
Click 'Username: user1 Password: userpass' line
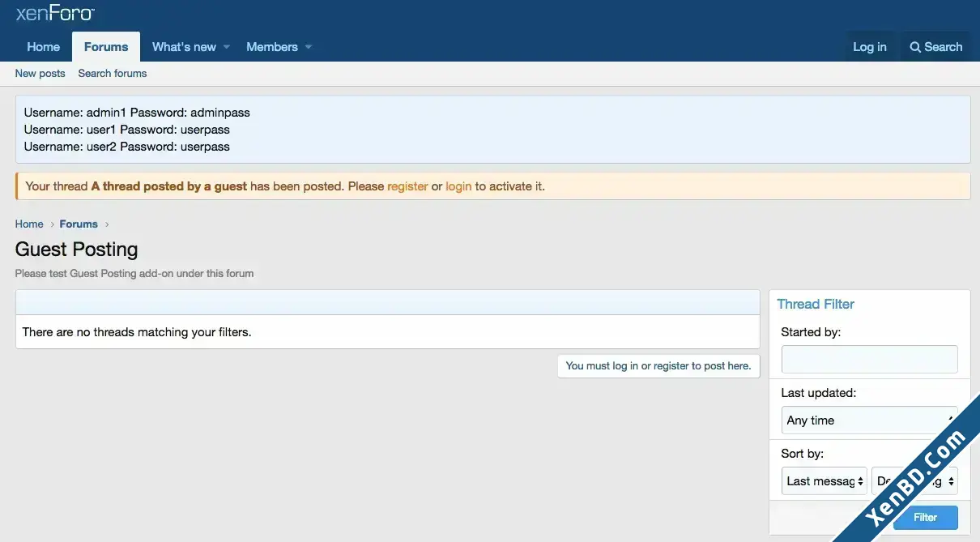(127, 130)
